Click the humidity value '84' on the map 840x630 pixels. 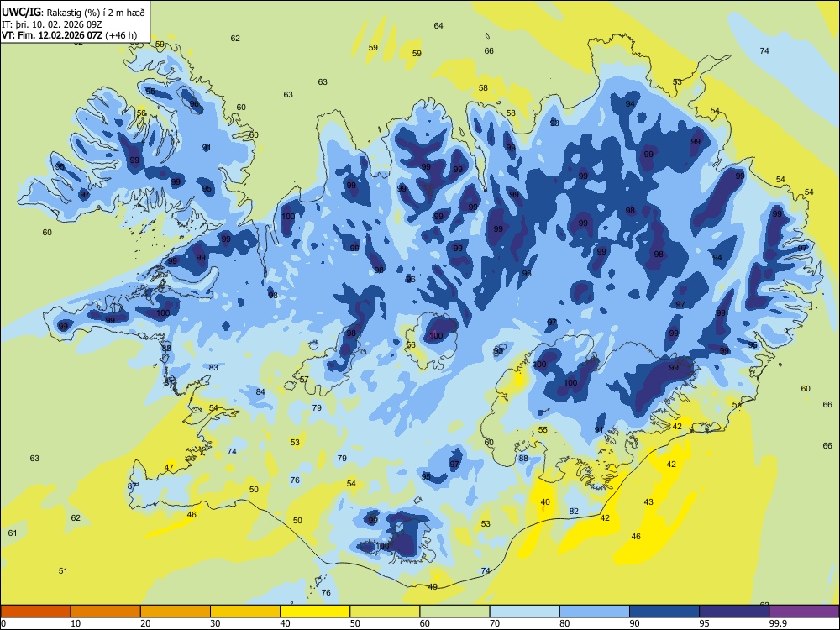click(x=260, y=392)
